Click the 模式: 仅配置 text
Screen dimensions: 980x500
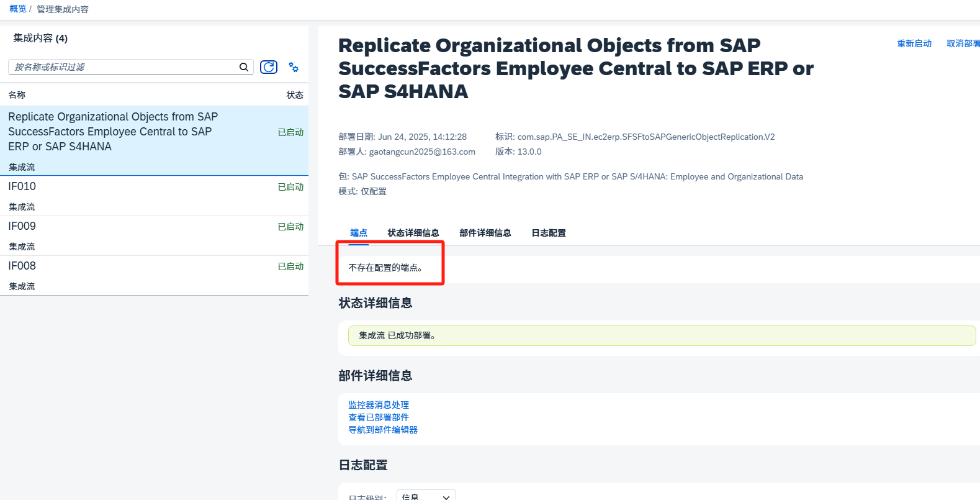click(362, 191)
